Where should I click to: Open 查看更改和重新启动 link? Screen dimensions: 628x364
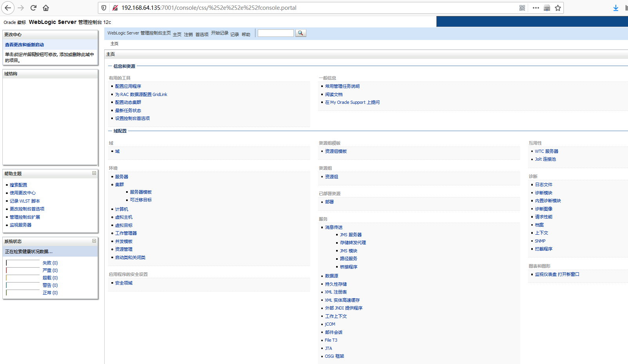coord(24,45)
